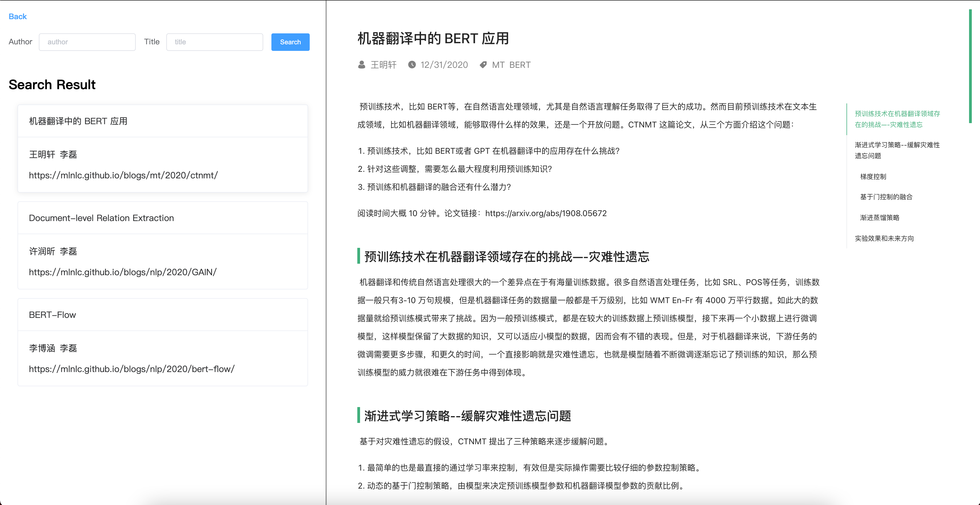Image resolution: width=980 pixels, height=505 pixels.
Task: Navigate to 实验效果和未来方向 outline entry
Action: tap(884, 239)
